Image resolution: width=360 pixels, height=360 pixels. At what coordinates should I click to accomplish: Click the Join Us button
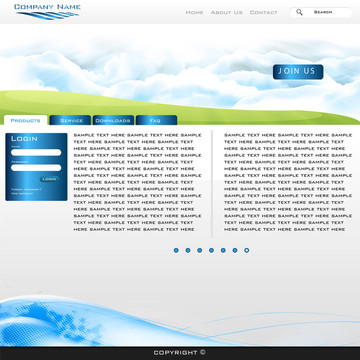(298, 72)
